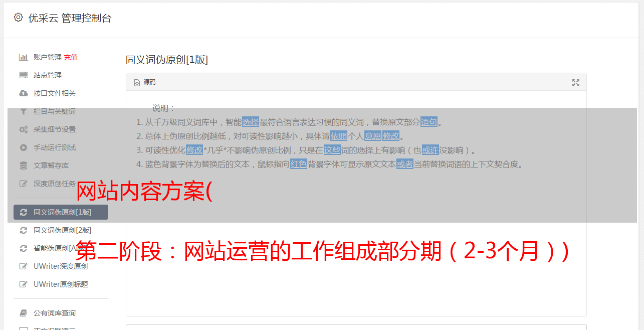The image size is (644, 330).
Task: Open 手动运行测试 in the sidebar
Action: tap(61, 147)
